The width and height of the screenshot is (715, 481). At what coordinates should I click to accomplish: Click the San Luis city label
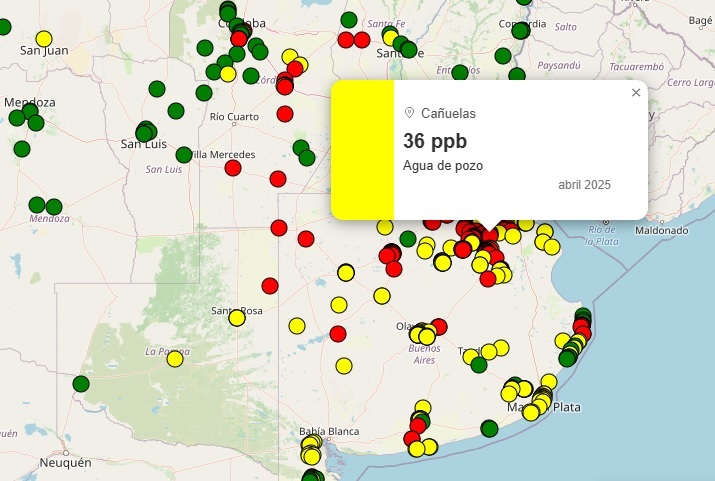click(x=142, y=145)
